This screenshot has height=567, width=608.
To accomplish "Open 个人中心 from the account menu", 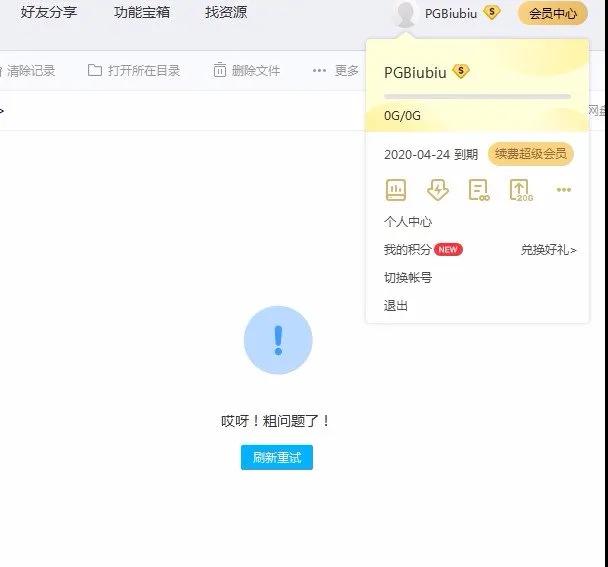I will pos(408,222).
